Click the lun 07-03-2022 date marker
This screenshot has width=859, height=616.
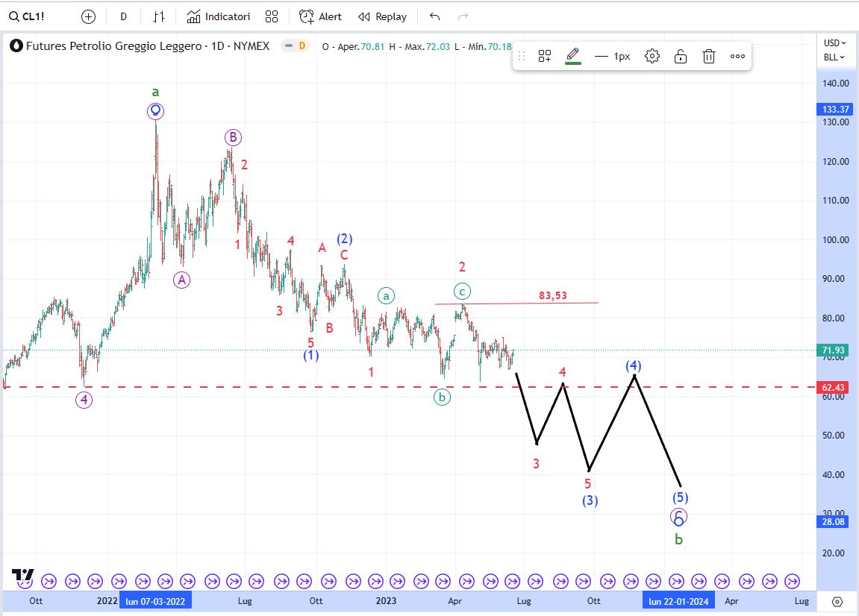point(155,601)
